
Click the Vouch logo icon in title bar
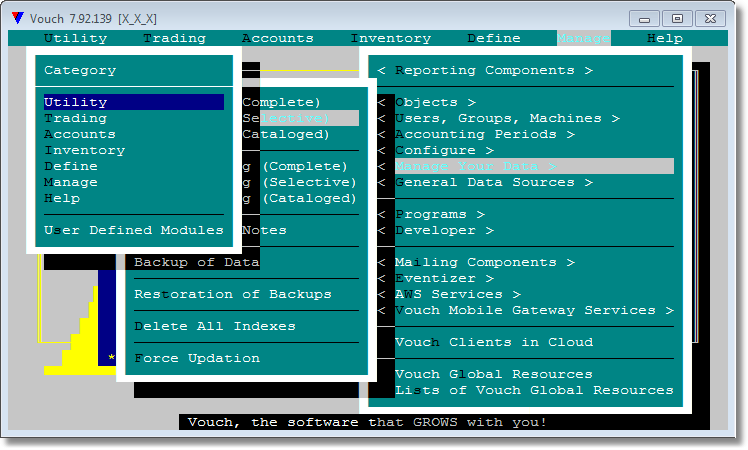point(18,18)
